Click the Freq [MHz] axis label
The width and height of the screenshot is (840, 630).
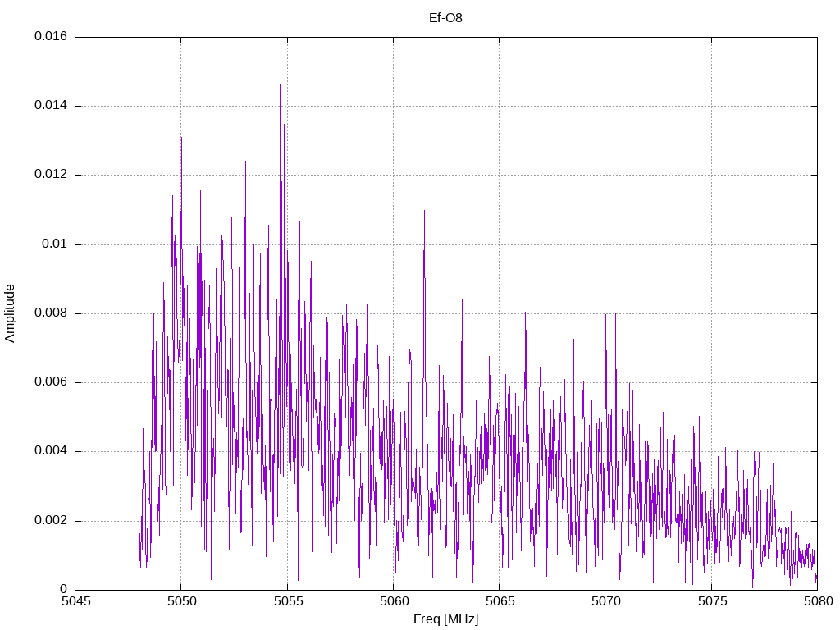tap(445, 619)
